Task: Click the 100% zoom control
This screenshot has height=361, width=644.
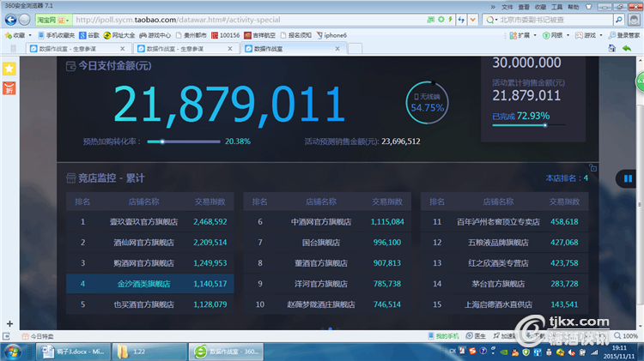Action: click(x=626, y=336)
